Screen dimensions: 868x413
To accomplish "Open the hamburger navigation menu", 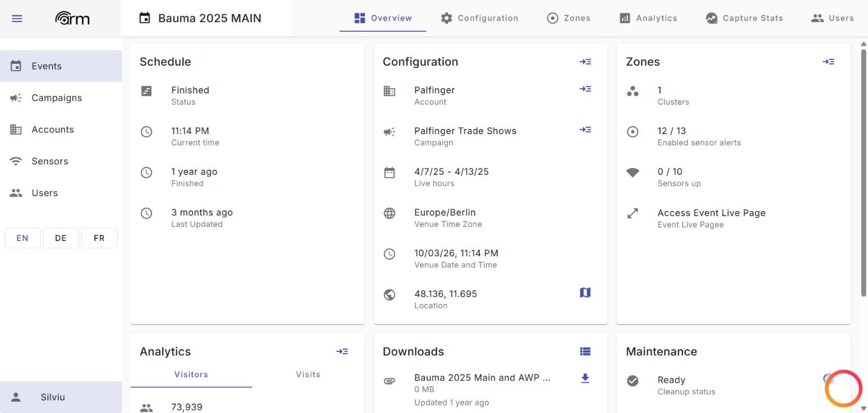I will (x=17, y=18).
